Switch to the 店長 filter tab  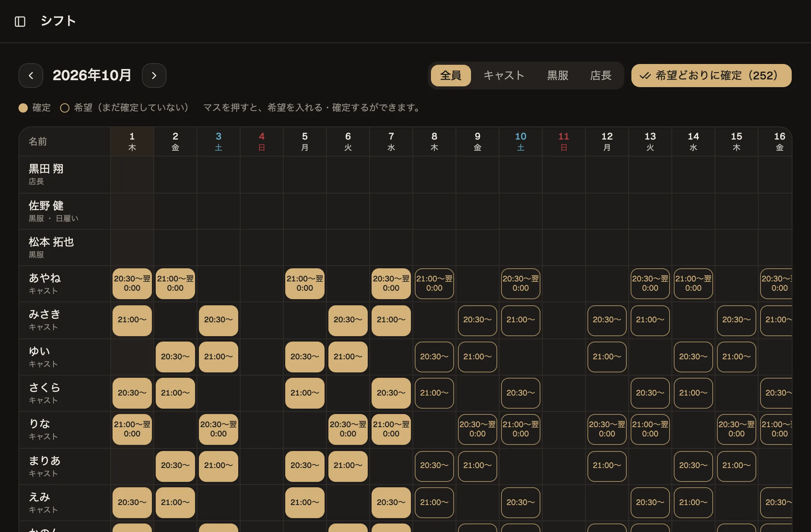pyautogui.click(x=601, y=76)
